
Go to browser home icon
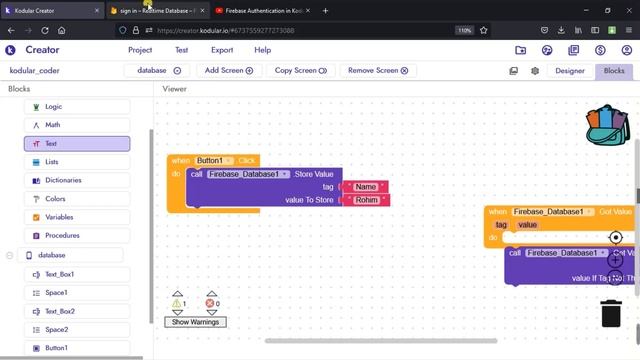tap(62, 30)
